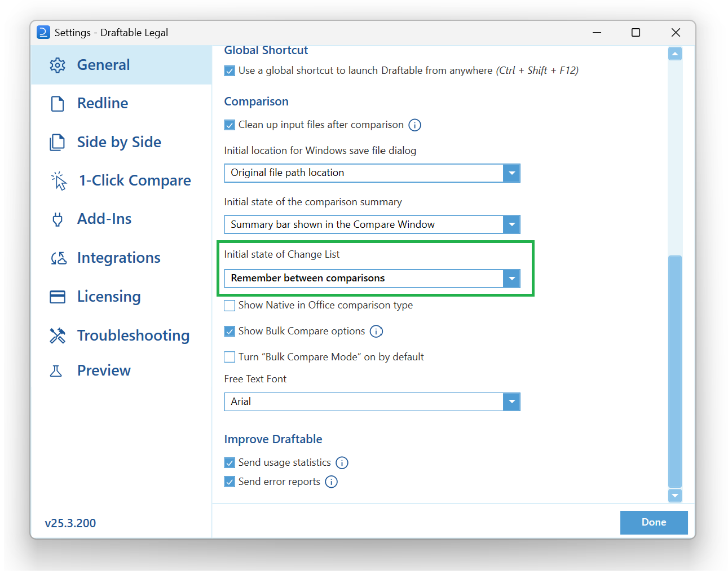Expand the Original file path location dropdown

click(511, 173)
